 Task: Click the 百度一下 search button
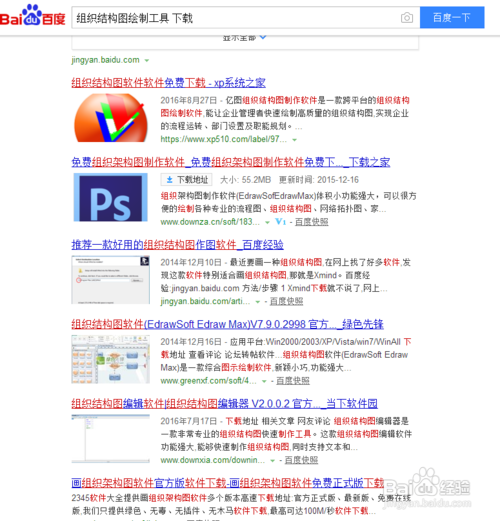(452, 17)
